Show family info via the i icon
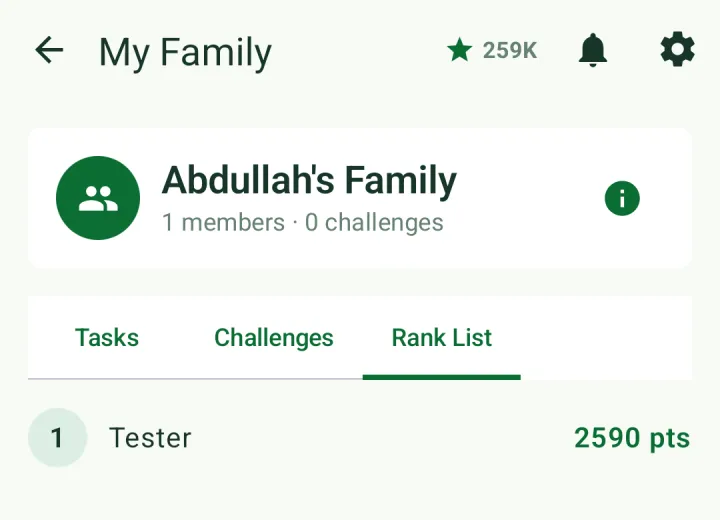This screenshot has height=520, width=720. [622, 198]
